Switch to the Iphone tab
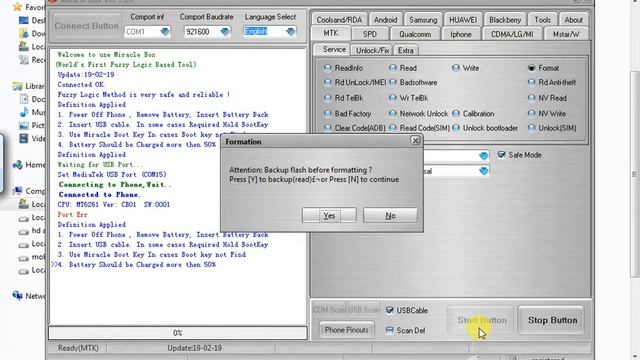The height and width of the screenshot is (360, 640). pos(461,34)
